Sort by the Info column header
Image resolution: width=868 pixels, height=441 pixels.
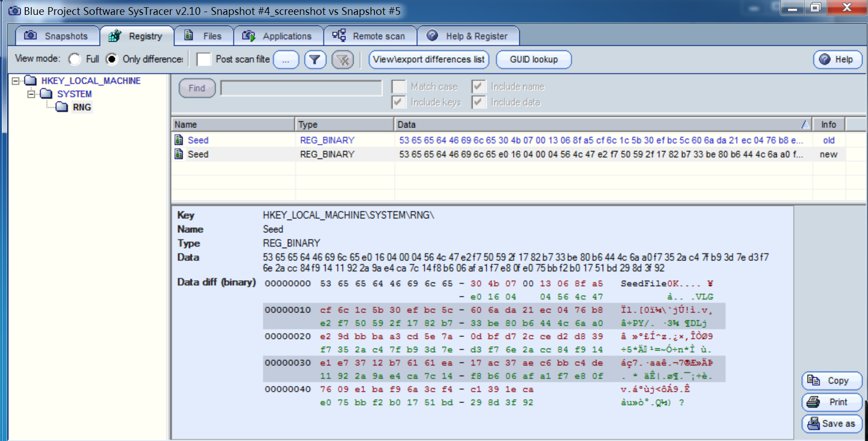point(828,124)
